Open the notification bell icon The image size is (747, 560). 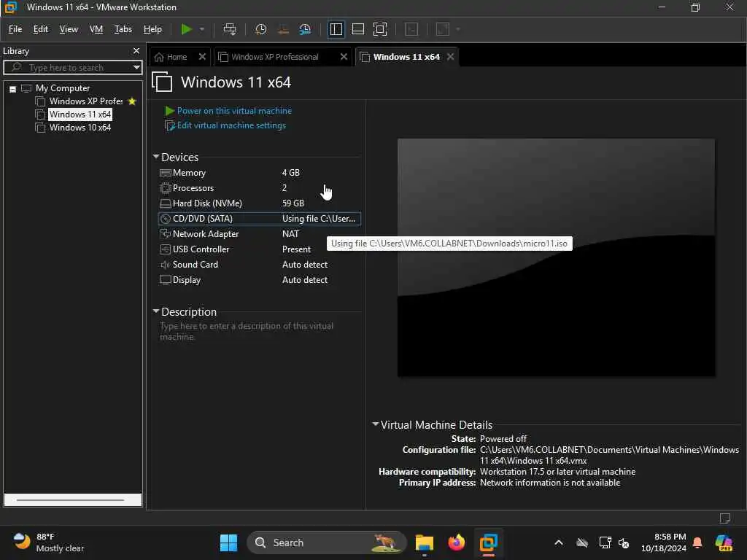tap(697, 542)
